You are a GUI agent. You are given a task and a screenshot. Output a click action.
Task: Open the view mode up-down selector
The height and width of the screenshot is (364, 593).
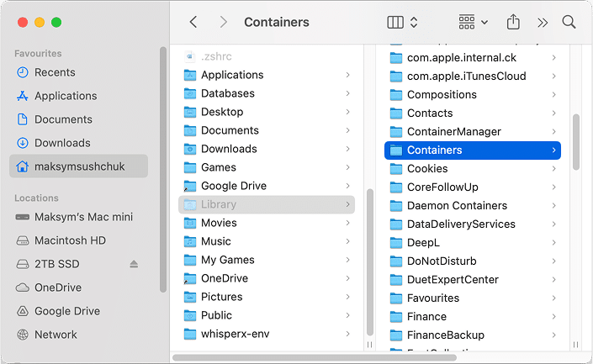coord(414,23)
